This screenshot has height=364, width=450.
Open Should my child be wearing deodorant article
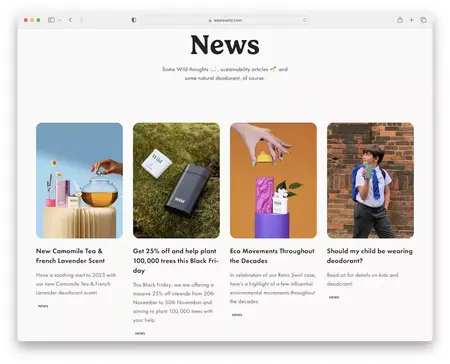pyautogui.click(x=370, y=256)
